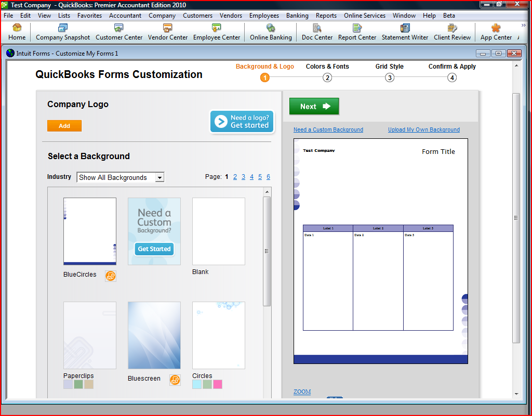Go to backgrounds page 2
The height and width of the screenshot is (416, 532).
click(235, 177)
